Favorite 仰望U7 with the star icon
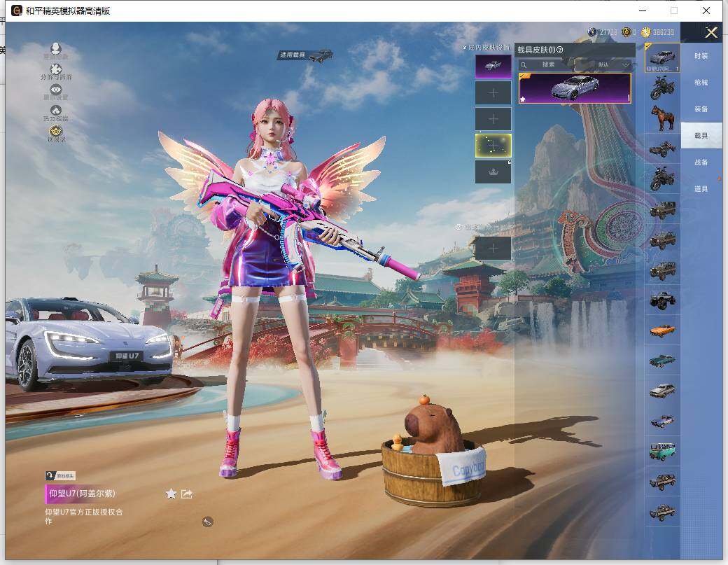 coord(171,494)
